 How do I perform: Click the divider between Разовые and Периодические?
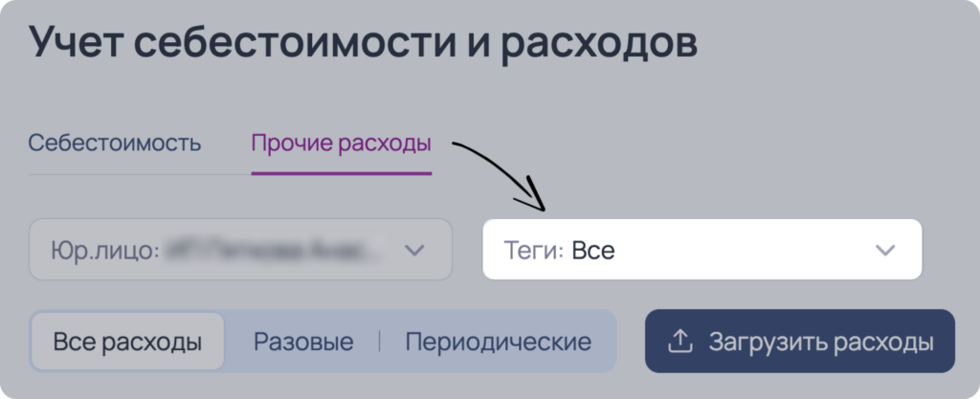(x=379, y=342)
